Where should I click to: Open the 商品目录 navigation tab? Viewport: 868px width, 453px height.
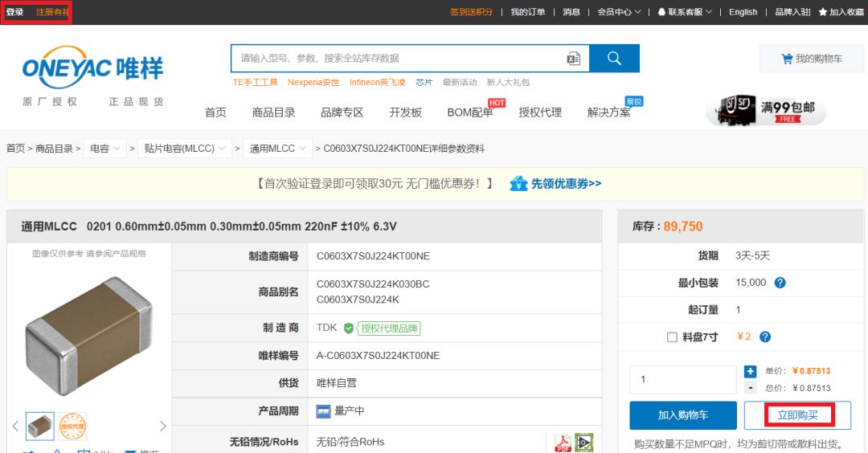coord(273,112)
